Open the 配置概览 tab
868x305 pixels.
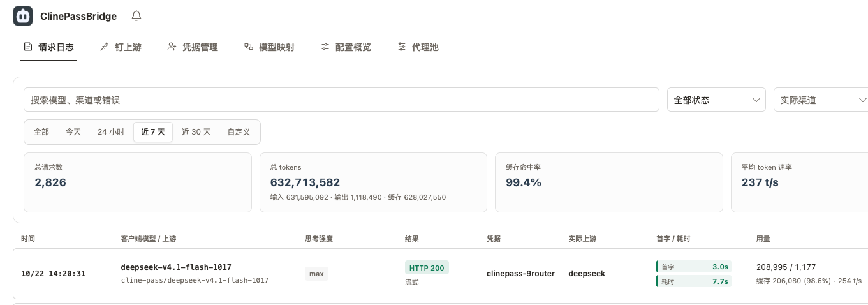click(x=346, y=47)
